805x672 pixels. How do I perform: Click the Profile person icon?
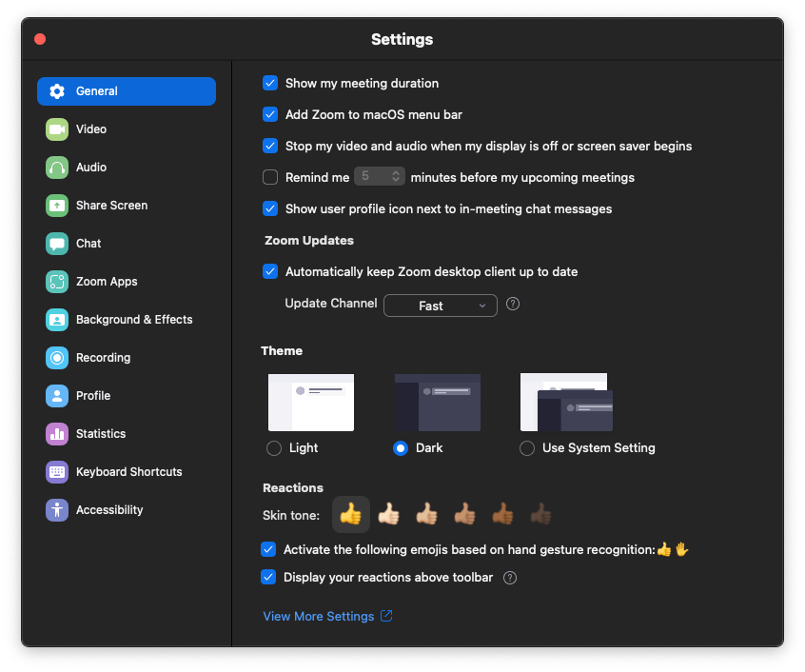pyautogui.click(x=57, y=396)
